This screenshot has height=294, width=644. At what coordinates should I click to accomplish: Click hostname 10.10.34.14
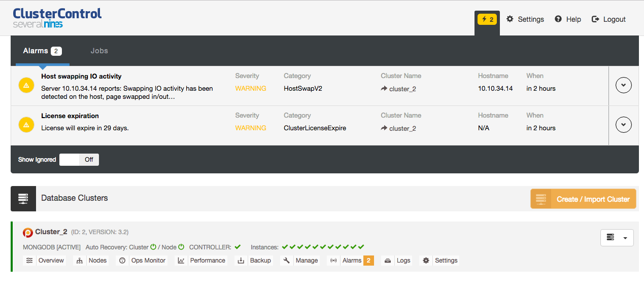(495, 88)
